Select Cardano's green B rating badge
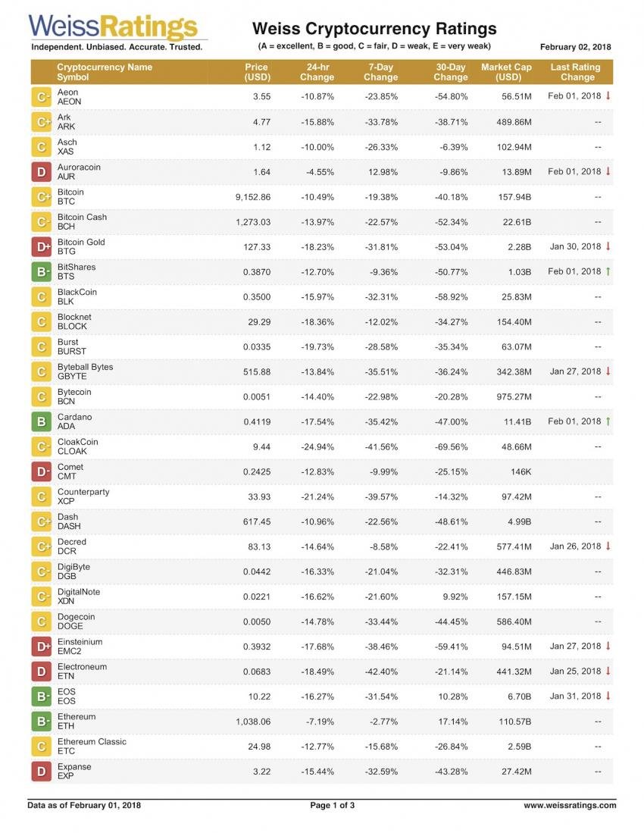This screenshot has width=644, height=833. click(42, 421)
